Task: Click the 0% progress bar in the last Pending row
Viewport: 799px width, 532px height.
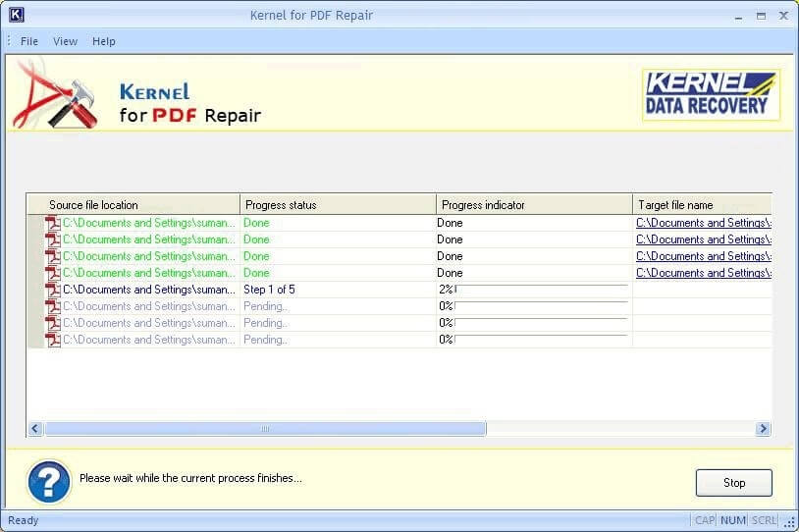Action: 542,340
